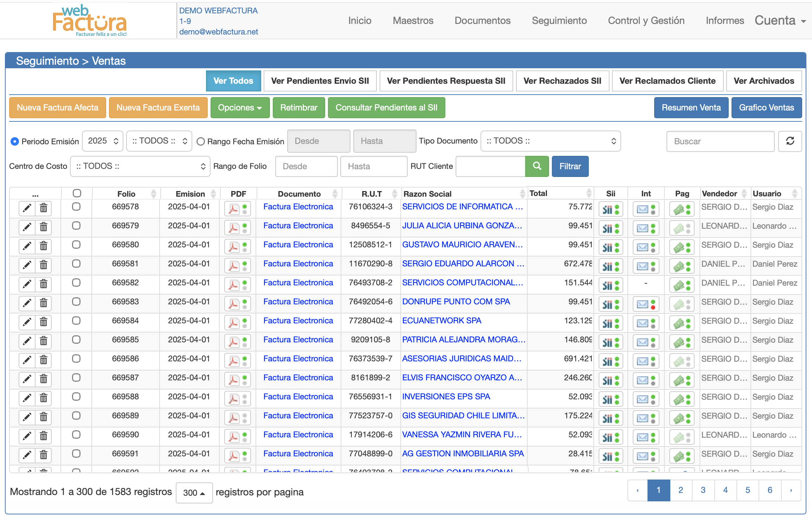
Task: Edit invoice folio 669578 with pencil icon
Action: (x=27, y=208)
